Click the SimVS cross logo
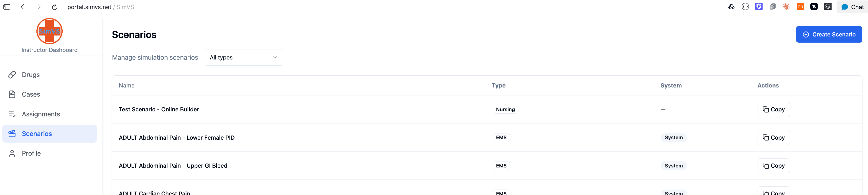Image resolution: width=868 pixels, height=195 pixels. [x=49, y=31]
